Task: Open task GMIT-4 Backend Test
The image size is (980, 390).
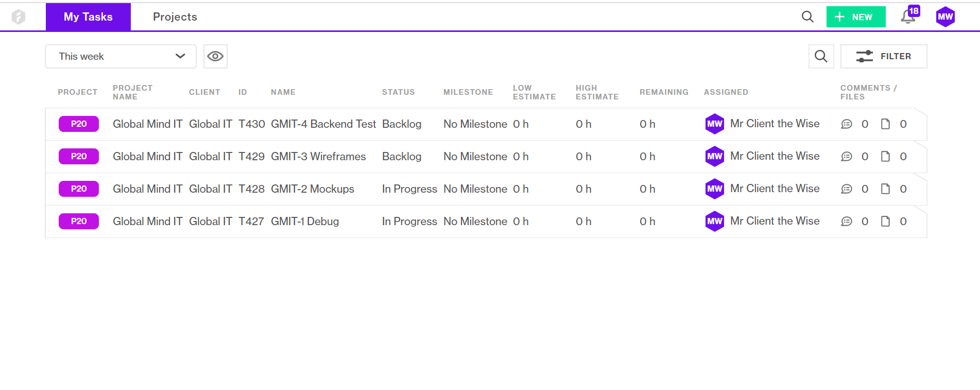Action: (x=323, y=124)
